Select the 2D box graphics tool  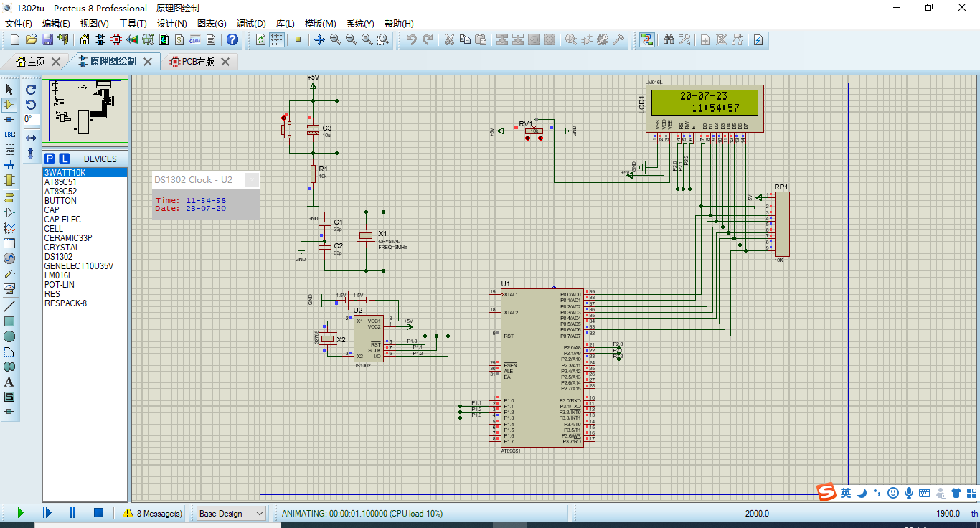[x=9, y=321]
